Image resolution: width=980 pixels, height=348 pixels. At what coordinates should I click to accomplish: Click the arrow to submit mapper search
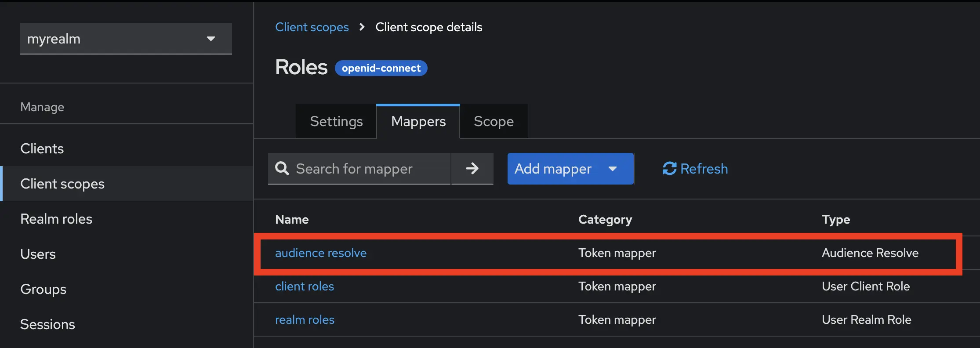(x=472, y=169)
